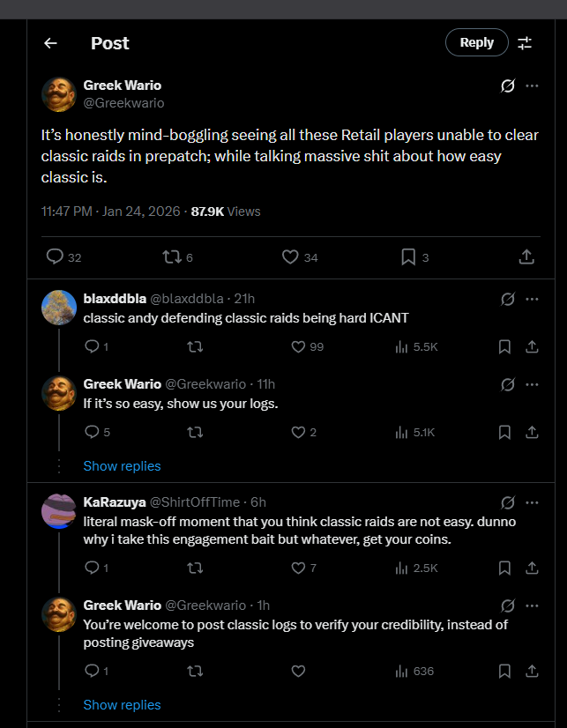This screenshot has height=728, width=567.
Task: Share Greek Wario's 636-view reply
Action: tap(533, 672)
